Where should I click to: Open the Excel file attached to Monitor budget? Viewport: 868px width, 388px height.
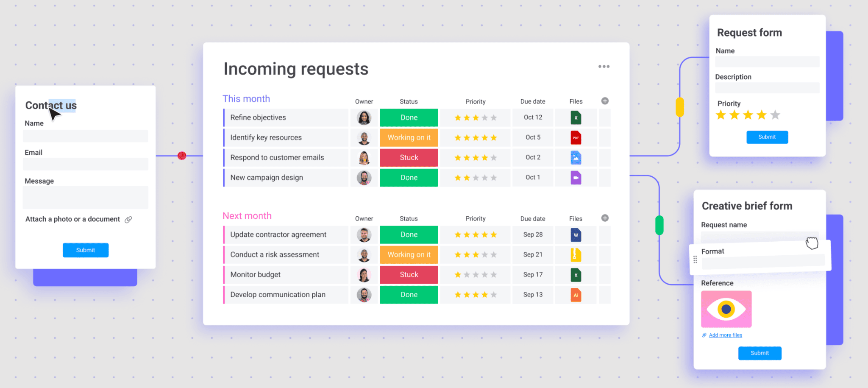coord(576,274)
